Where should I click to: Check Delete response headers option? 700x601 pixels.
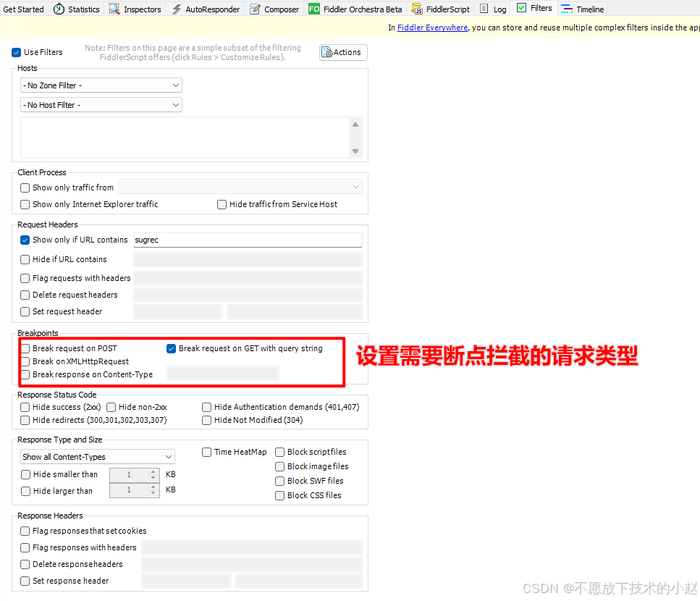coord(25,564)
